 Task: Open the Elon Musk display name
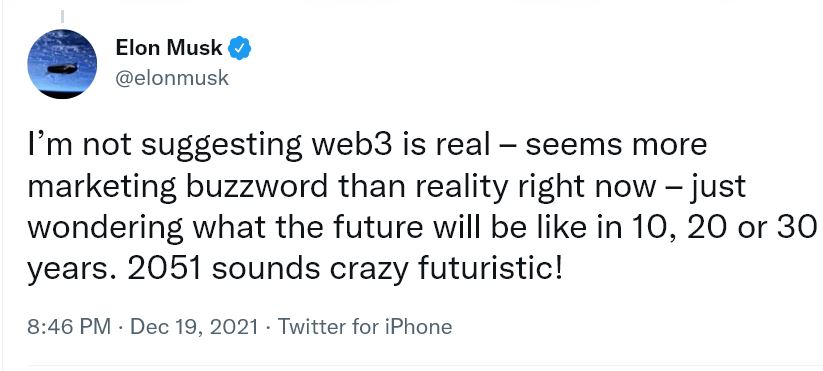pyautogui.click(x=169, y=49)
